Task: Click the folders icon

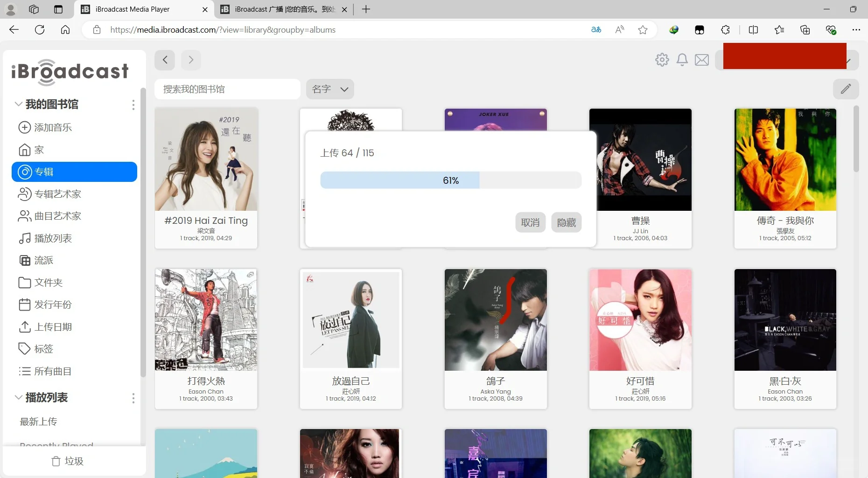Action: tap(24, 283)
